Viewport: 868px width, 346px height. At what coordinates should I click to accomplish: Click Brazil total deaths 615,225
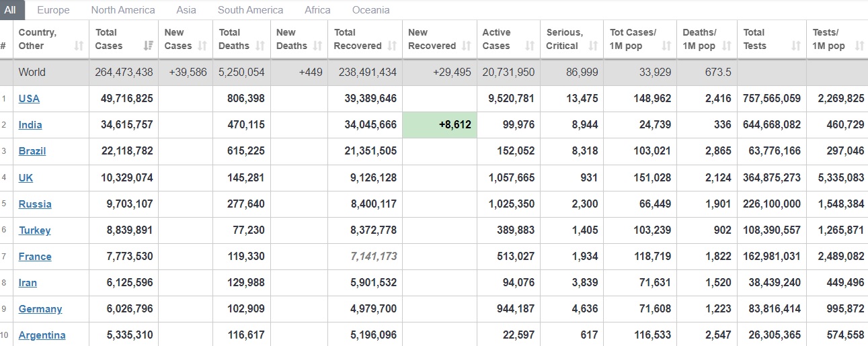246,151
